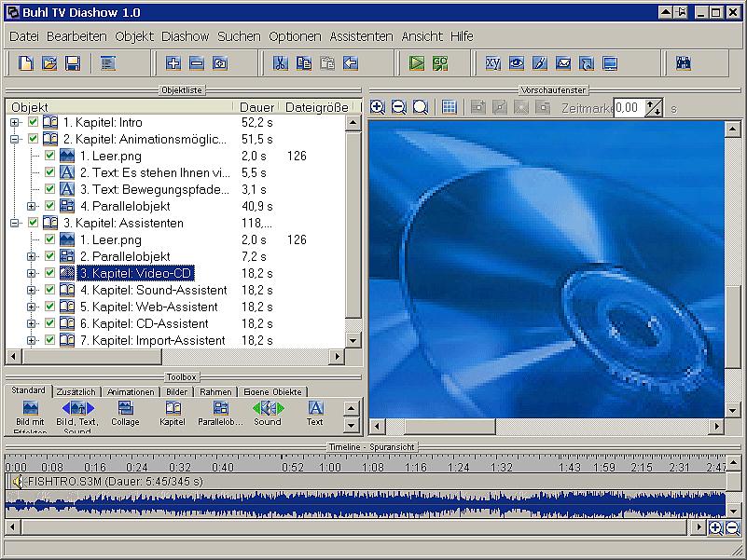Uncheck the 1. Kapitel: Intro checkbox

(x=35, y=123)
